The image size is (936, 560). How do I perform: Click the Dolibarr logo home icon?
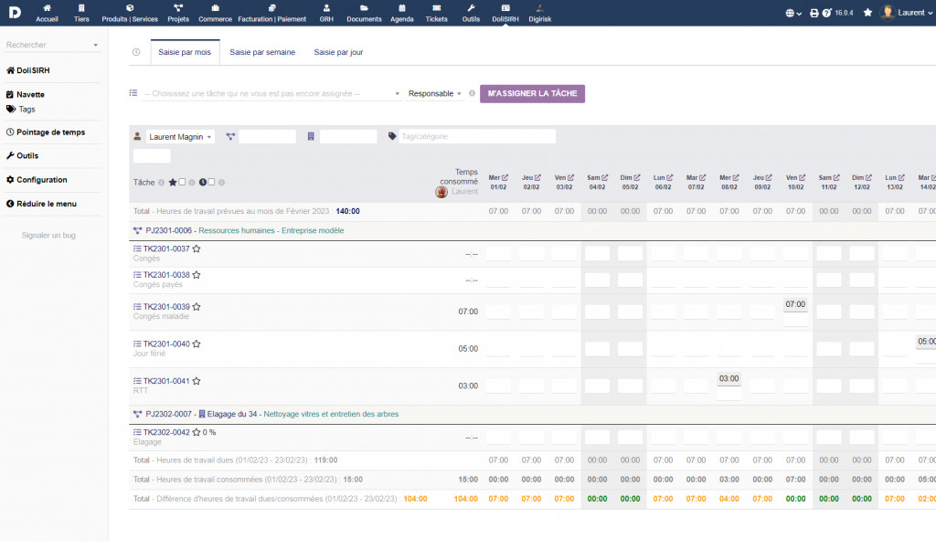coord(16,13)
